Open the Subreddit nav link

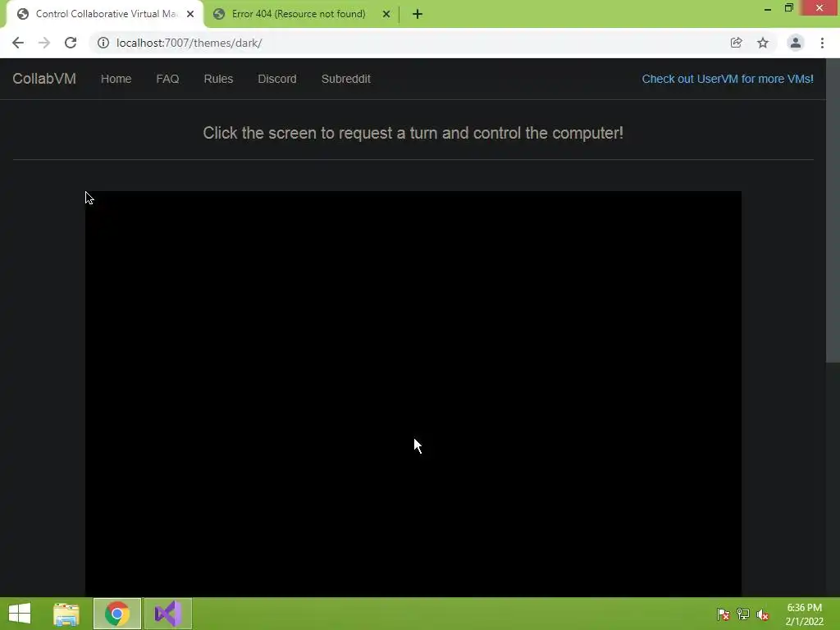point(346,79)
